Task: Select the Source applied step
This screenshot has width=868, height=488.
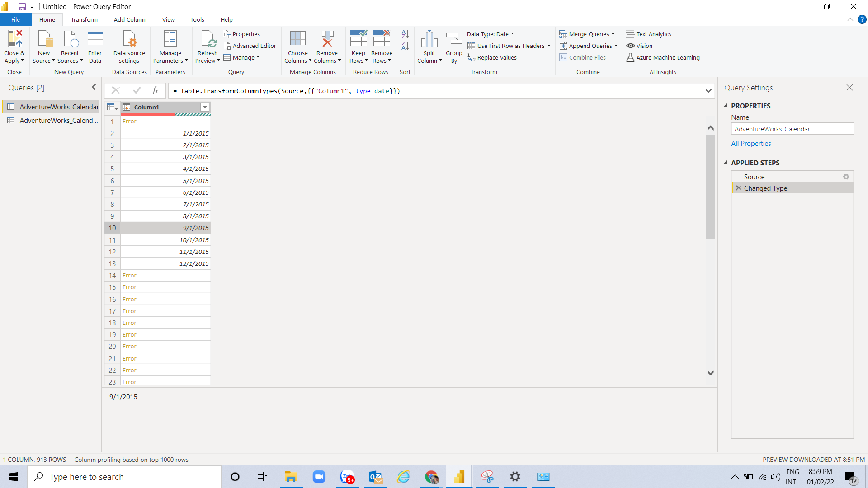Action: pyautogui.click(x=793, y=177)
